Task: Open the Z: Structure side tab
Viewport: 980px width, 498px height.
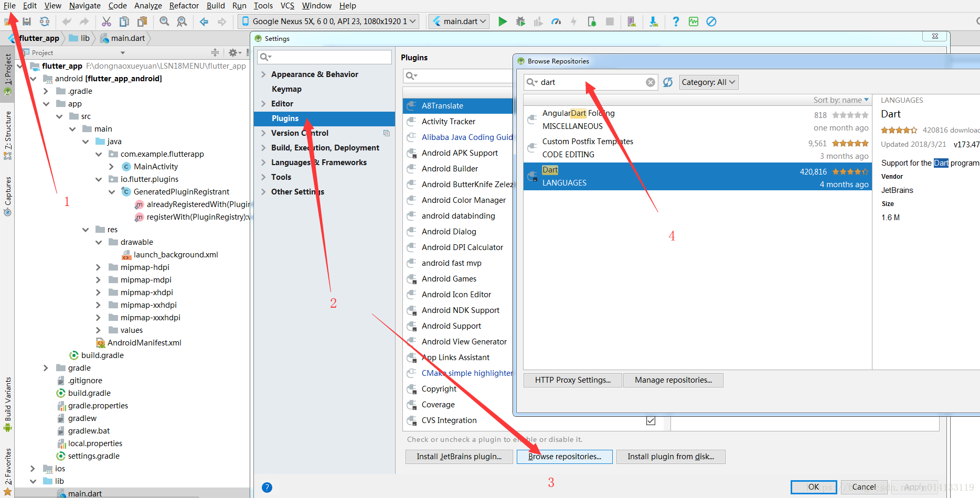Action: click(7, 135)
